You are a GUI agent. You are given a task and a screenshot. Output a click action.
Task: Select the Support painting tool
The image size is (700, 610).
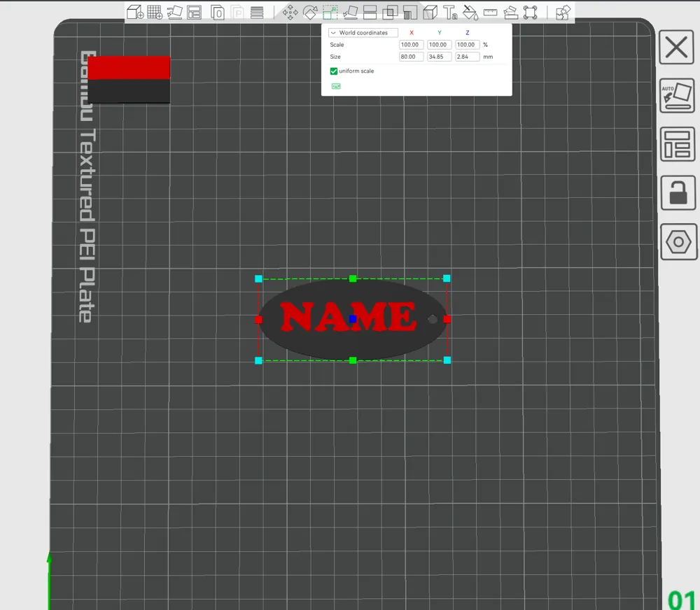pyautogui.click(x=409, y=12)
